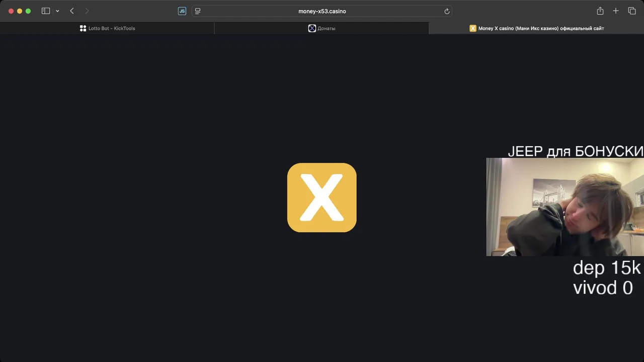Click the yellow X logo in page center
Screen dimensions: 644x362
point(322,198)
